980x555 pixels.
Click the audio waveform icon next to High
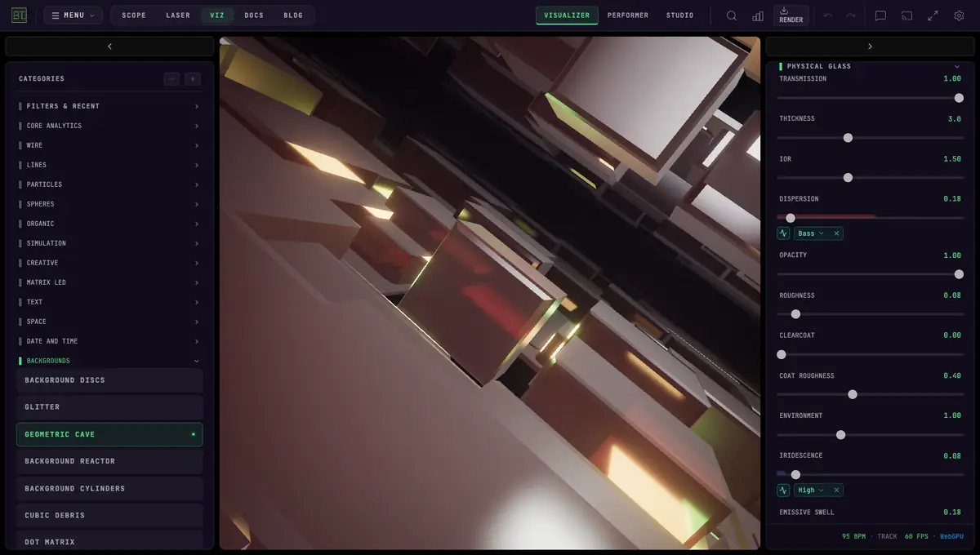click(784, 491)
